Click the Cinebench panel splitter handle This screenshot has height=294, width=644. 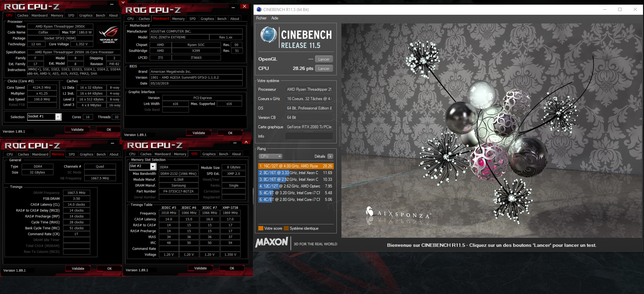[339, 137]
